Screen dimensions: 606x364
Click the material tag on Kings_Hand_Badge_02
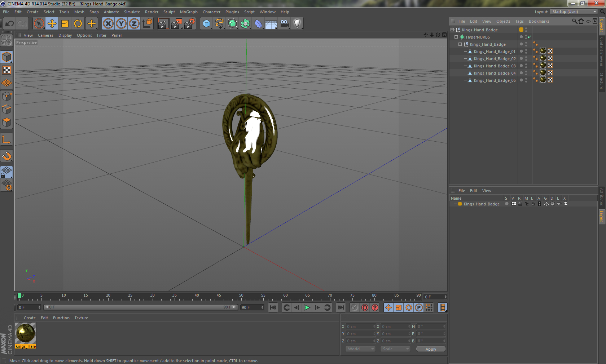point(543,58)
